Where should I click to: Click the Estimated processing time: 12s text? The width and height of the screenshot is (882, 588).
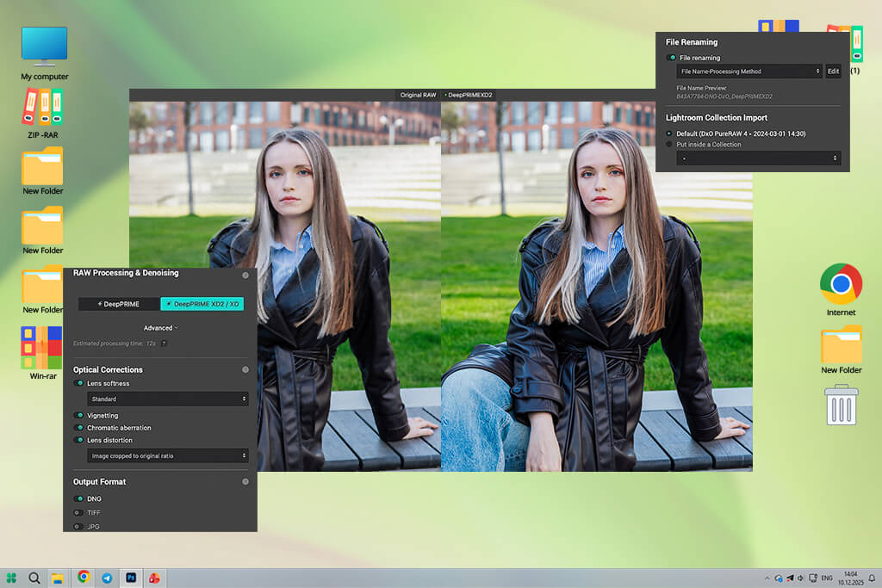tap(115, 344)
